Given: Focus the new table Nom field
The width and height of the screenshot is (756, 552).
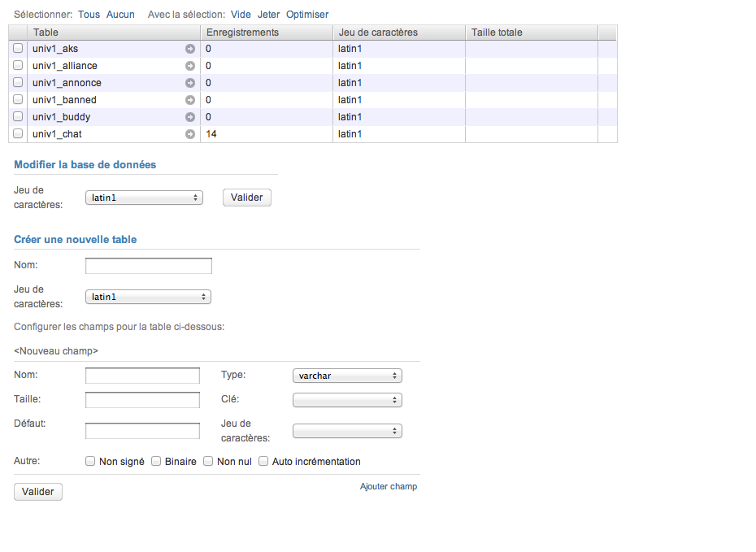Looking at the screenshot, I should point(149,266).
